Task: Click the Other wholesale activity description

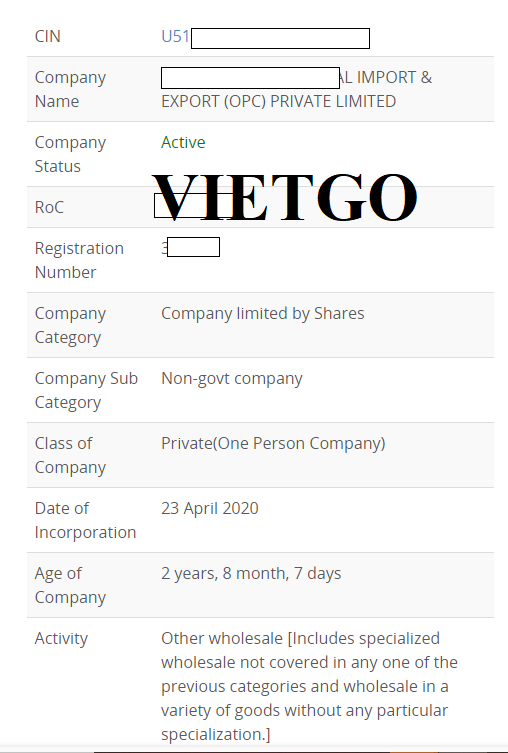Action: pyautogui.click(x=309, y=686)
